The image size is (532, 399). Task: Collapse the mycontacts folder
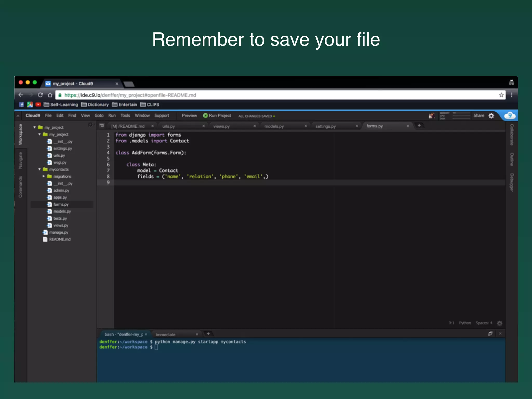pos(39,169)
